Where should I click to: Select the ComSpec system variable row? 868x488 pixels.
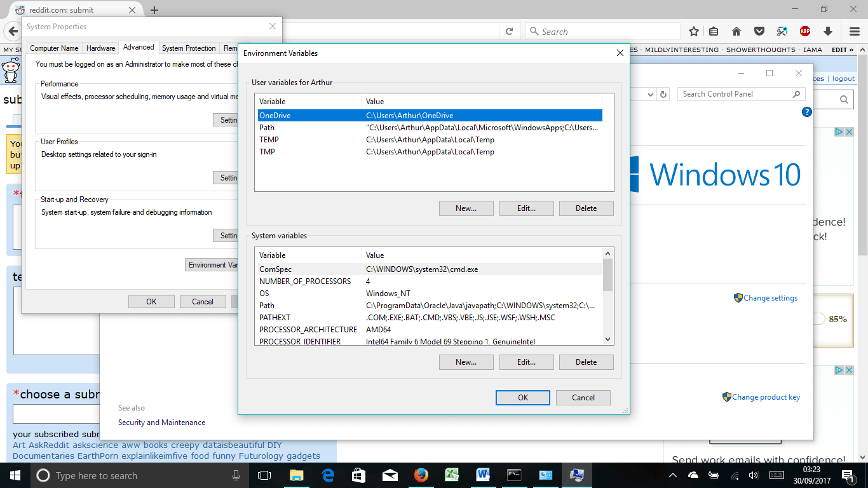(429, 269)
